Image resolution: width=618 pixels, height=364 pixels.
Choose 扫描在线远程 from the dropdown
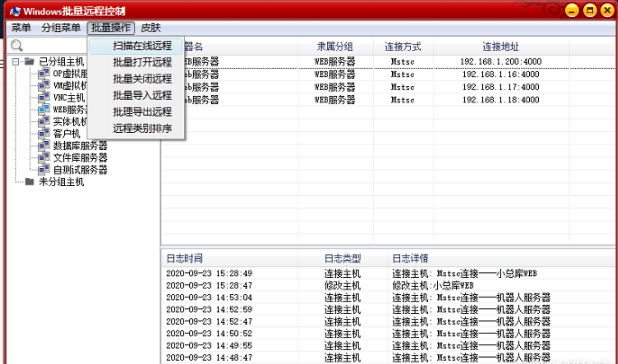136,46
